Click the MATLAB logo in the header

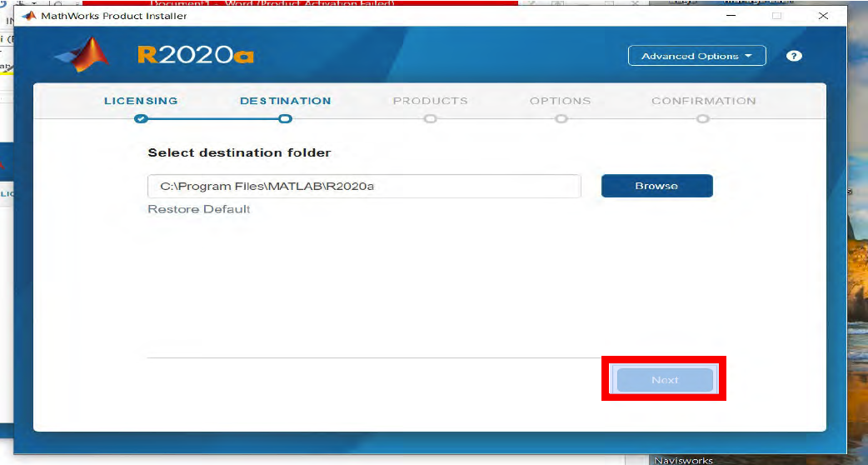coord(83,55)
